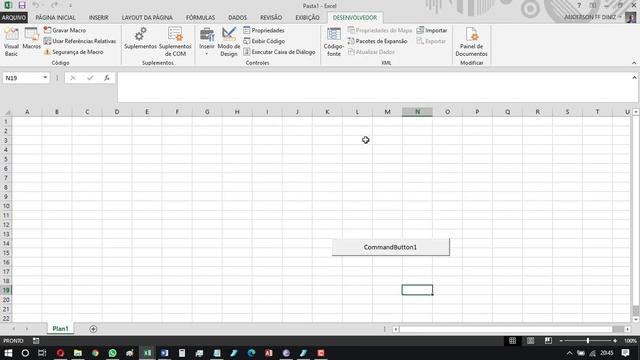This screenshot has width=640, height=360.
Task: Click the 100% zoom level
Action: (630, 340)
